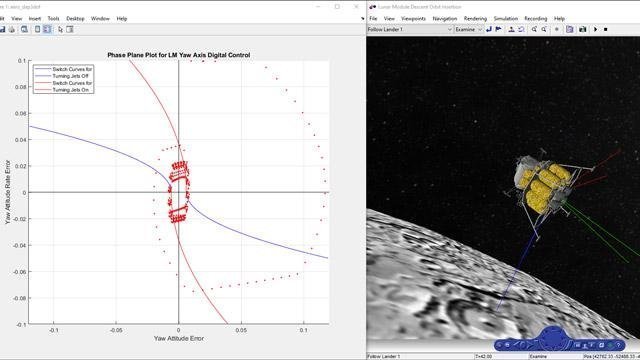Click the plot legend box
The image size is (640, 360).
coord(63,79)
